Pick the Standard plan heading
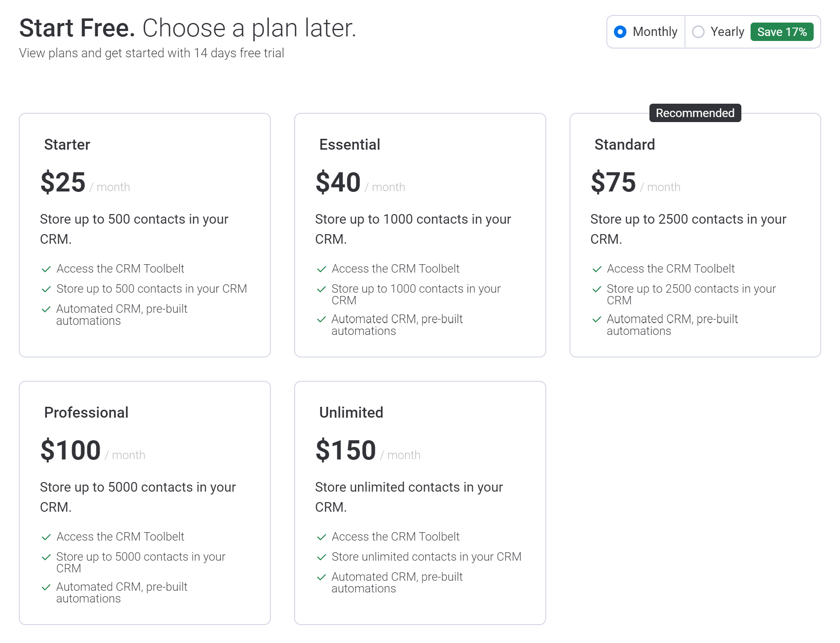Viewport: 840px width, 643px height. pos(624,145)
